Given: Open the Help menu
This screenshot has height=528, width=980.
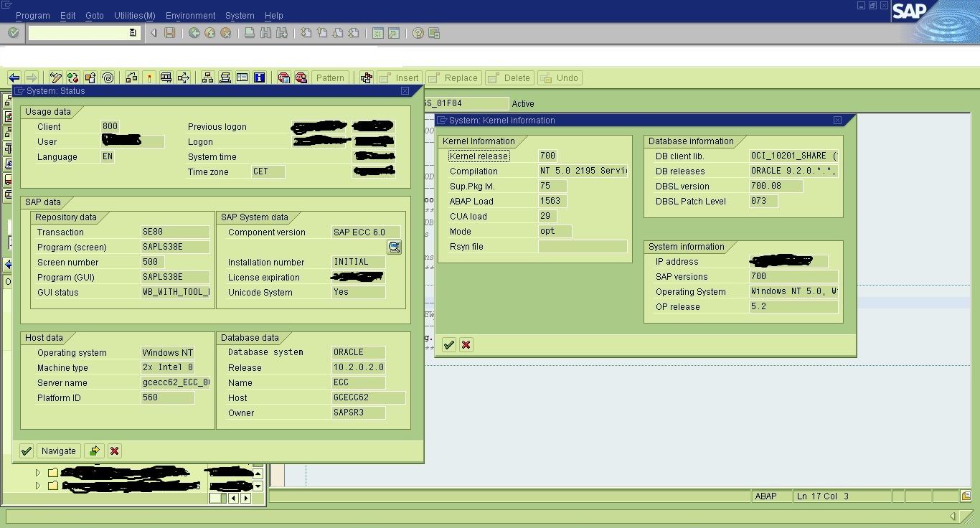Looking at the screenshot, I should pos(274,16).
